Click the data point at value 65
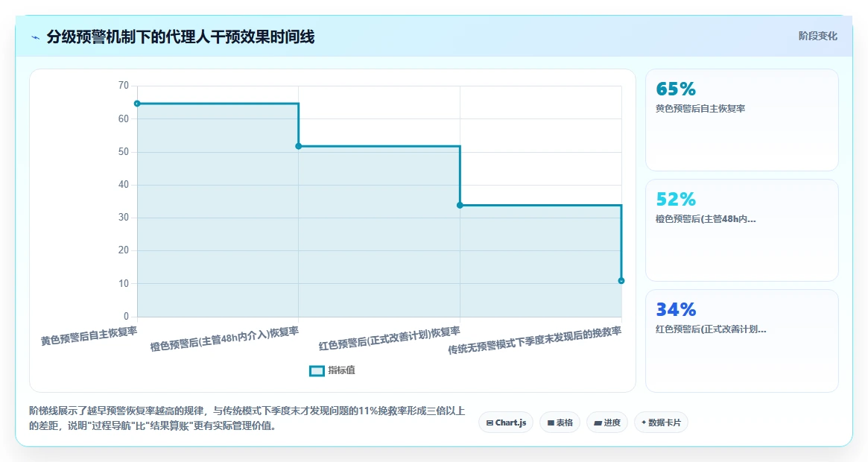 137,104
